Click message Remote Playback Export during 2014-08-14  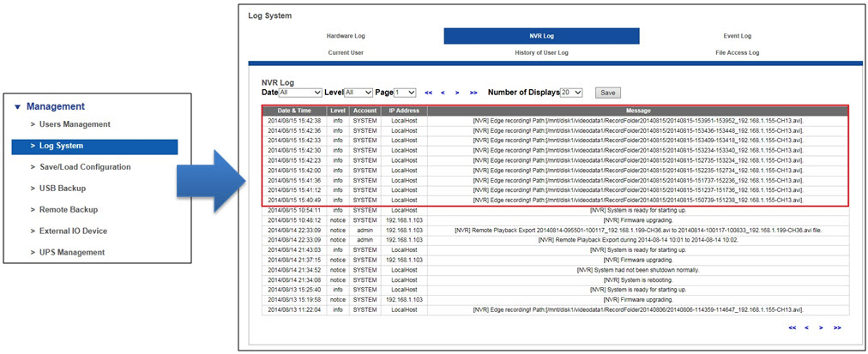[638, 240]
